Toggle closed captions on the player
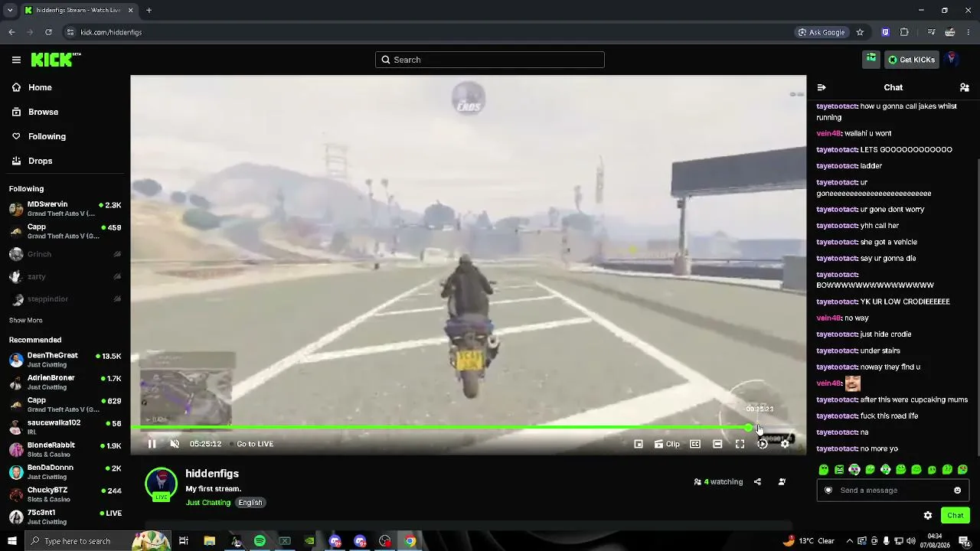The image size is (980, 551). pyautogui.click(x=695, y=444)
